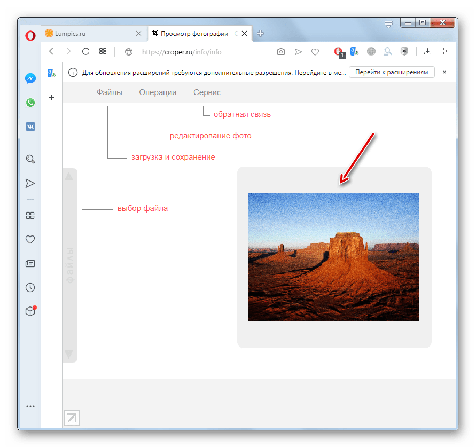476x448 pixels.
Task: Click the forward navigation arrow
Action: 68,51
